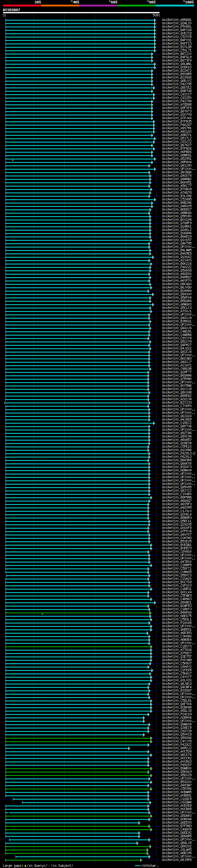Open the UniRef100_Q5KA19 entry
The width and height of the screenshot is (197, 868).
pyautogui.click(x=176, y=772)
